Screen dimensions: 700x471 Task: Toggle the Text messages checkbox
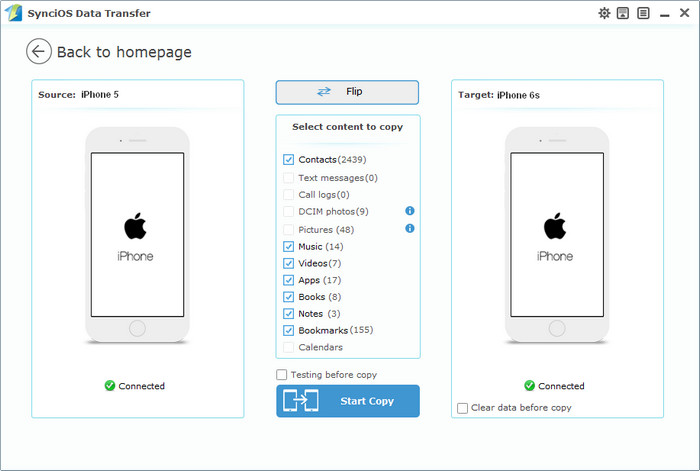click(288, 178)
